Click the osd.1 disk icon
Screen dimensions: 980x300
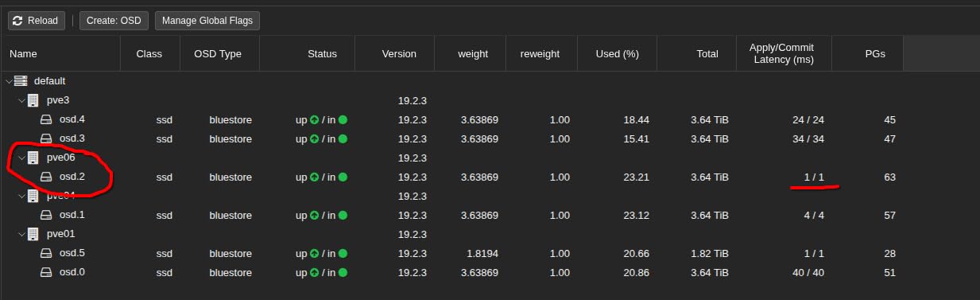point(46,216)
